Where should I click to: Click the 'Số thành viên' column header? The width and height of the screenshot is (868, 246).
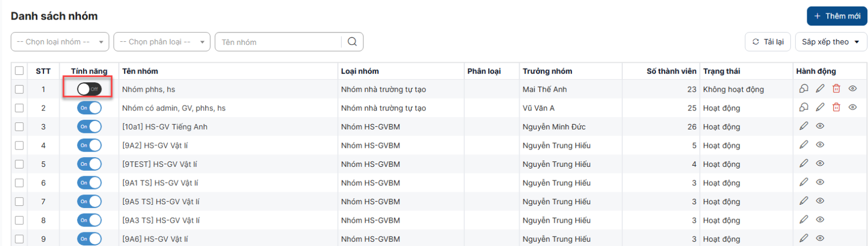[671, 71]
